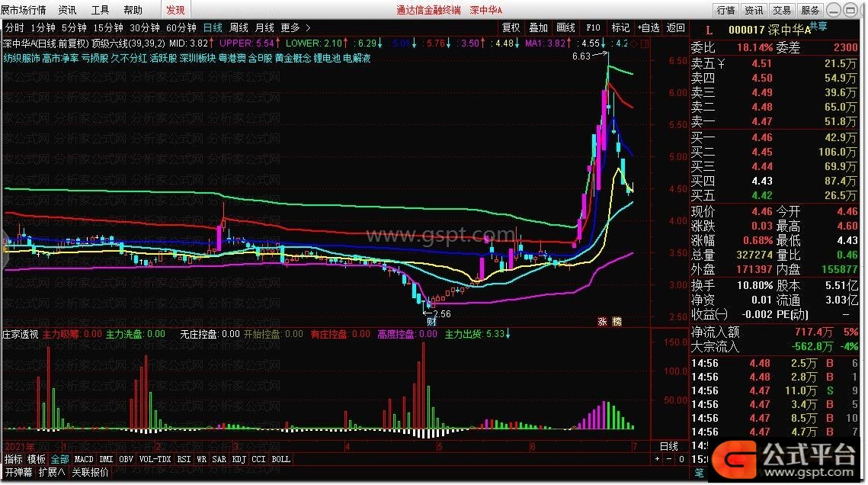Click the 0 reset icon under the chart
The image size is (868, 485).
681,459
